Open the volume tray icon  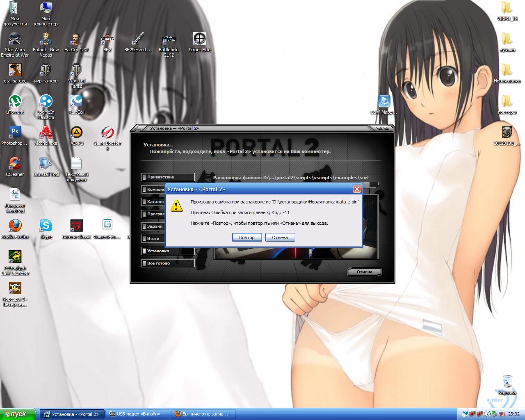(487, 414)
